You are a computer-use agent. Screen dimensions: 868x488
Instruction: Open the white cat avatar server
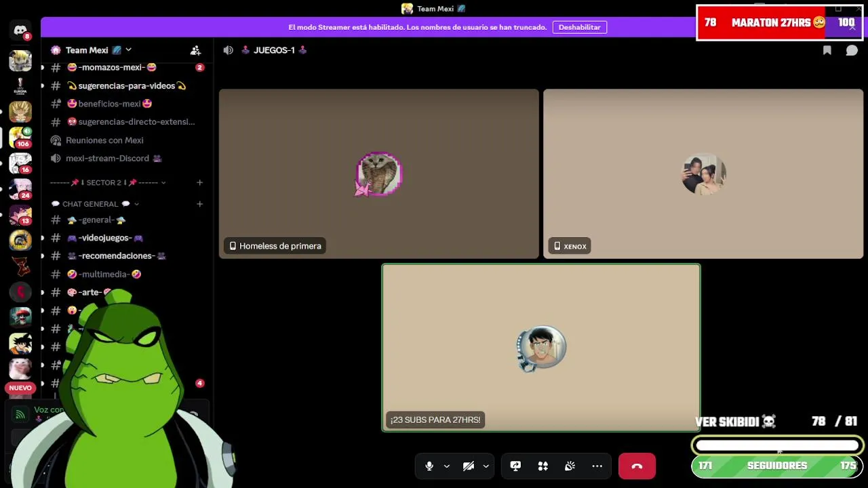click(20, 368)
